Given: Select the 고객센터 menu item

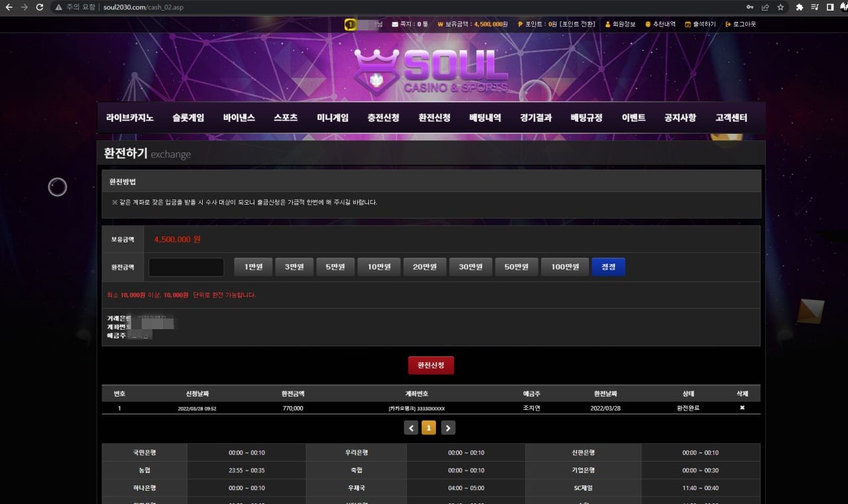Looking at the screenshot, I should tap(731, 118).
